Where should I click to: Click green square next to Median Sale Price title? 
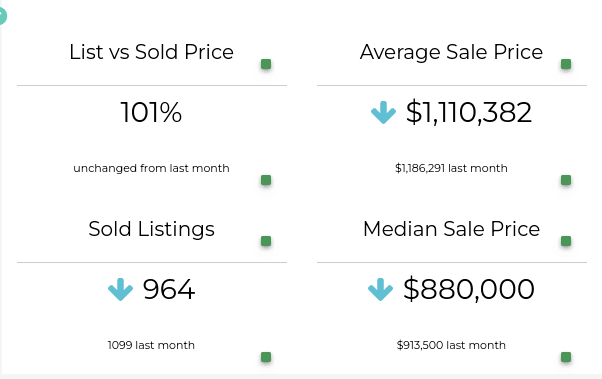tap(566, 241)
